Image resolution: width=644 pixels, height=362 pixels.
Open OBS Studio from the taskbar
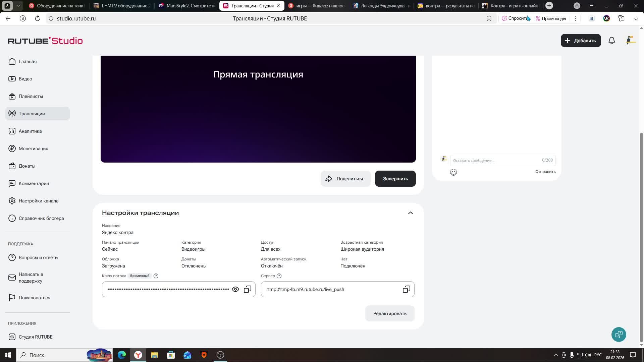pos(220,355)
